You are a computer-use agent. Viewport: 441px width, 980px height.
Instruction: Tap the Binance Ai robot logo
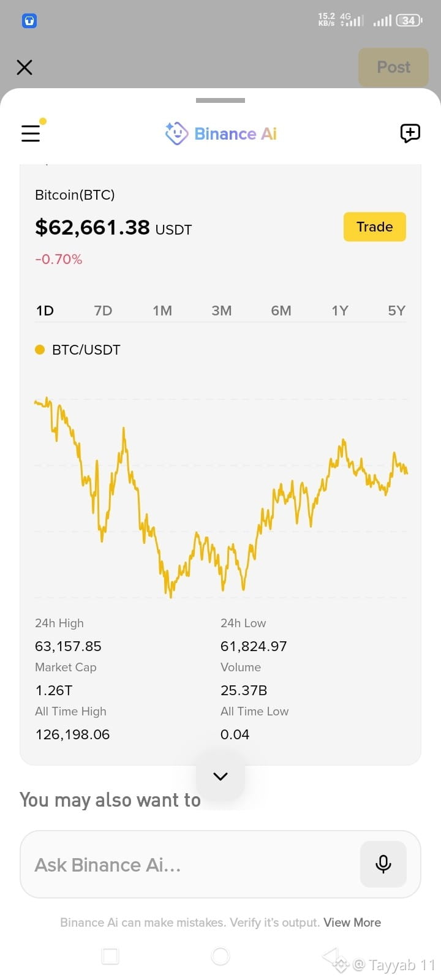(176, 133)
